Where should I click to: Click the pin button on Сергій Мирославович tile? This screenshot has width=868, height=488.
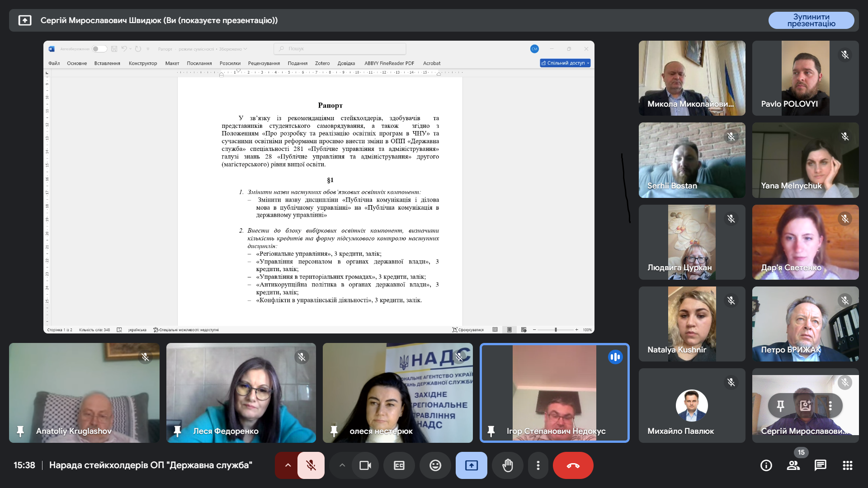coord(780,406)
